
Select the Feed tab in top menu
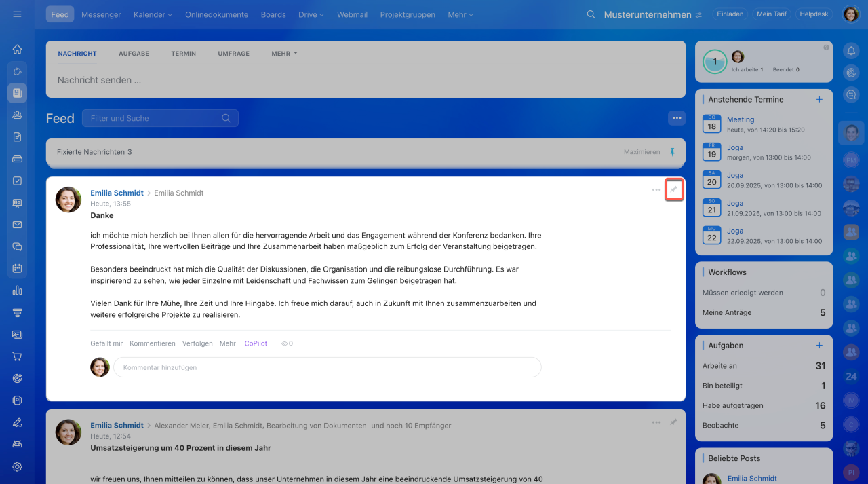(x=60, y=14)
